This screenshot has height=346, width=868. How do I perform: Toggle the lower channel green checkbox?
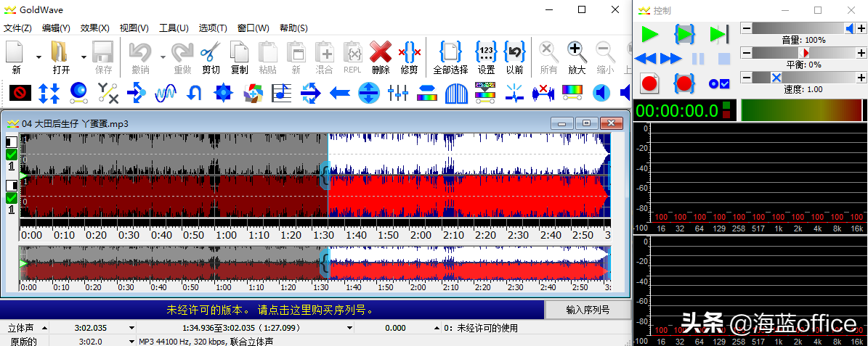(12, 198)
